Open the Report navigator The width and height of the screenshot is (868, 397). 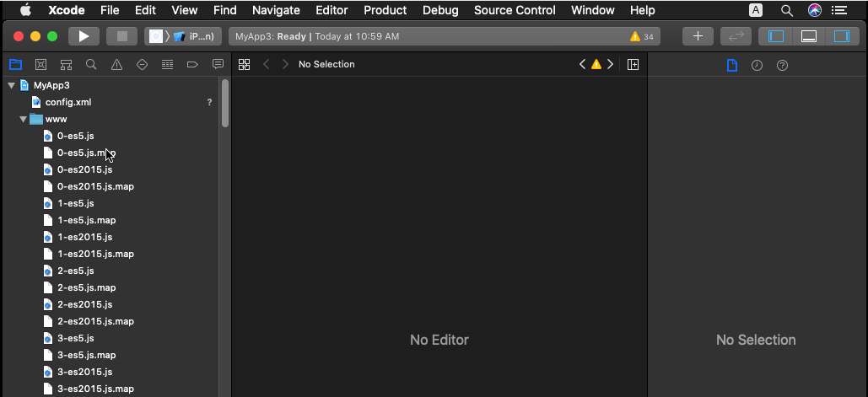218,65
